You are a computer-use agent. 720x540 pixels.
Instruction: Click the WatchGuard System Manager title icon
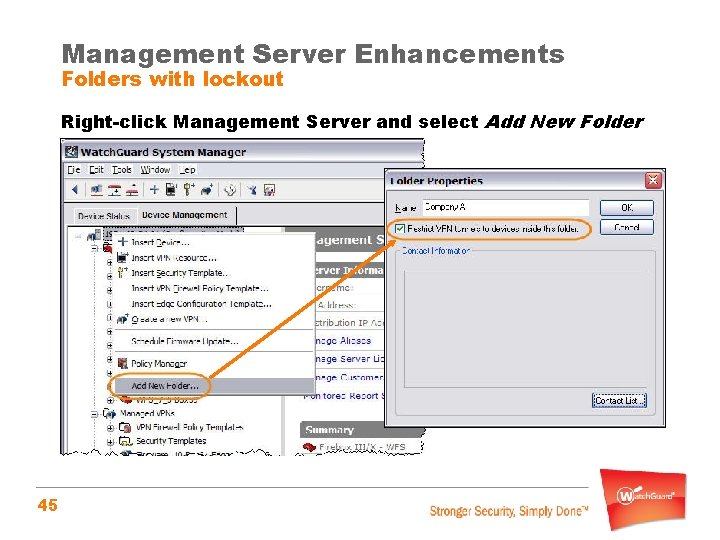(x=71, y=152)
